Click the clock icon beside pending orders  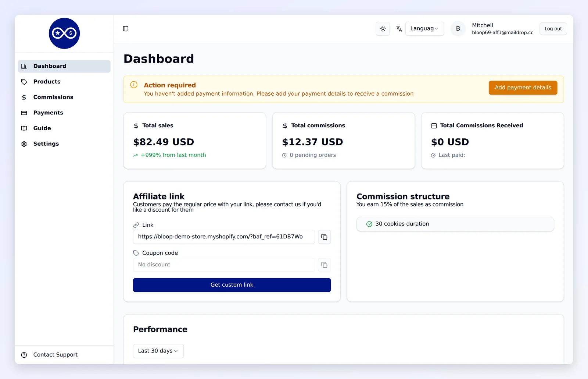point(284,155)
